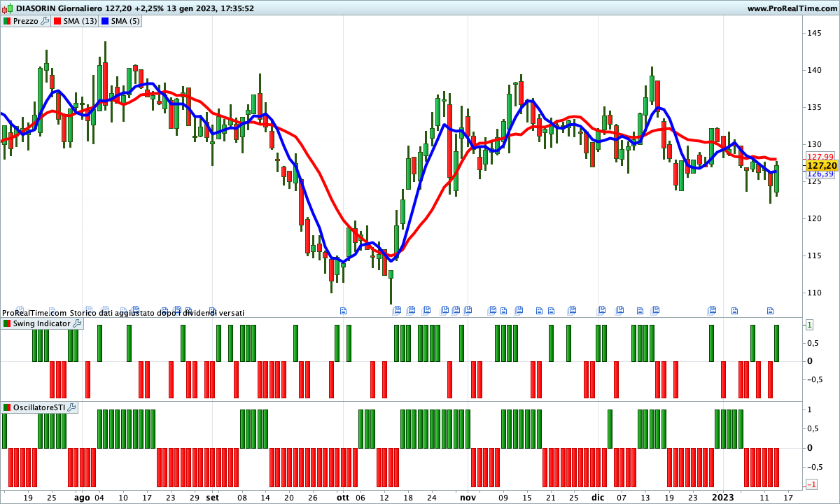Click the red-green icon beside Swing Indicator
840x504 pixels.
7,323
